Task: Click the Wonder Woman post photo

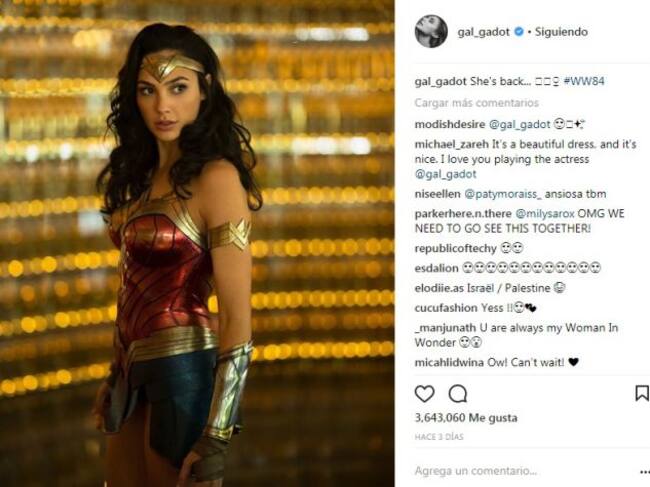Action: tap(197, 243)
